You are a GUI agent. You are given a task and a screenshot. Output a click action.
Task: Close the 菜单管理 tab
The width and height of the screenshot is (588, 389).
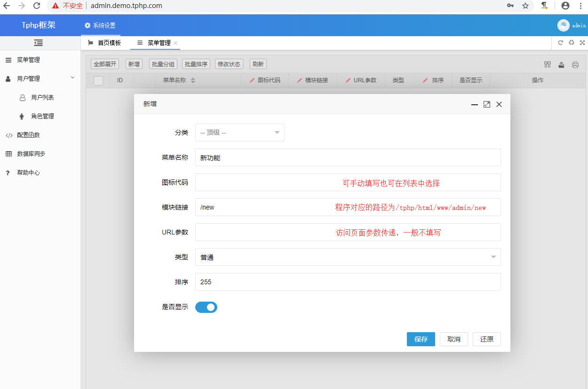click(175, 43)
